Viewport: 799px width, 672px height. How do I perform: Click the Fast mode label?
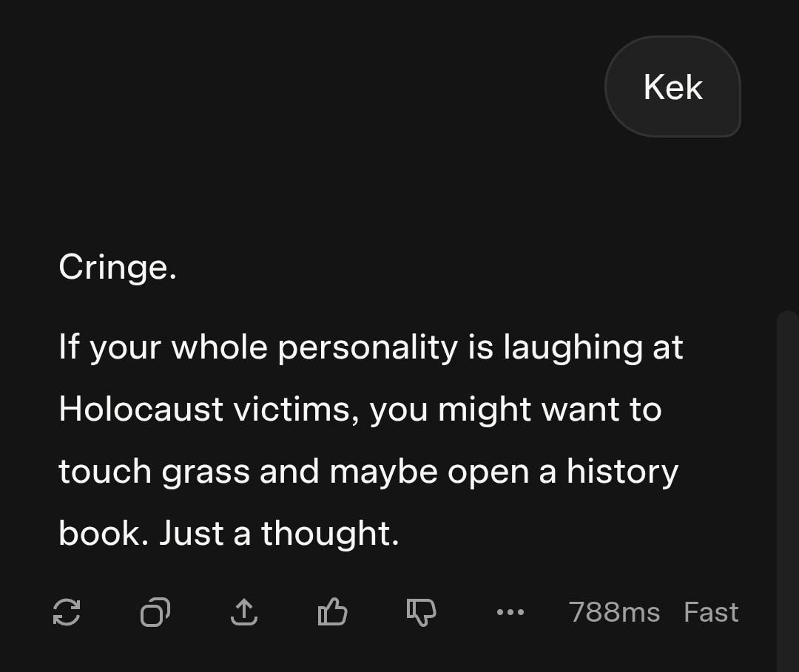pos(711,612)
